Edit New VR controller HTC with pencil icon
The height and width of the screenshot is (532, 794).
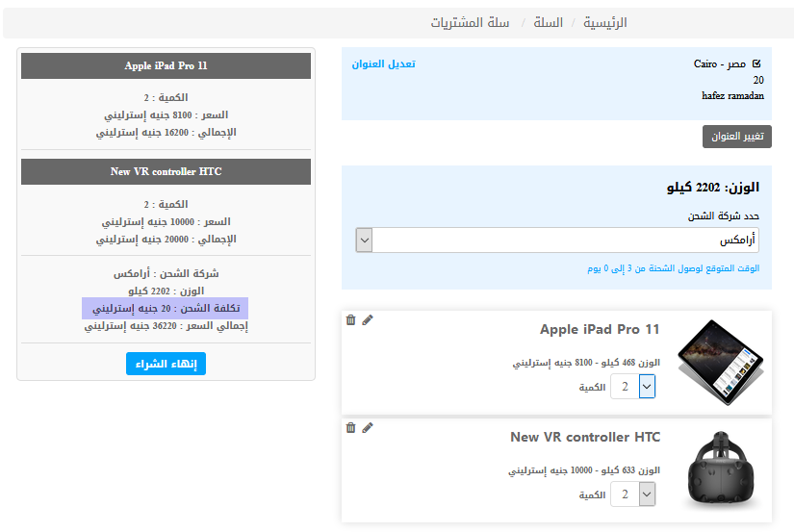pyautogui.click(x=368, y=428)
